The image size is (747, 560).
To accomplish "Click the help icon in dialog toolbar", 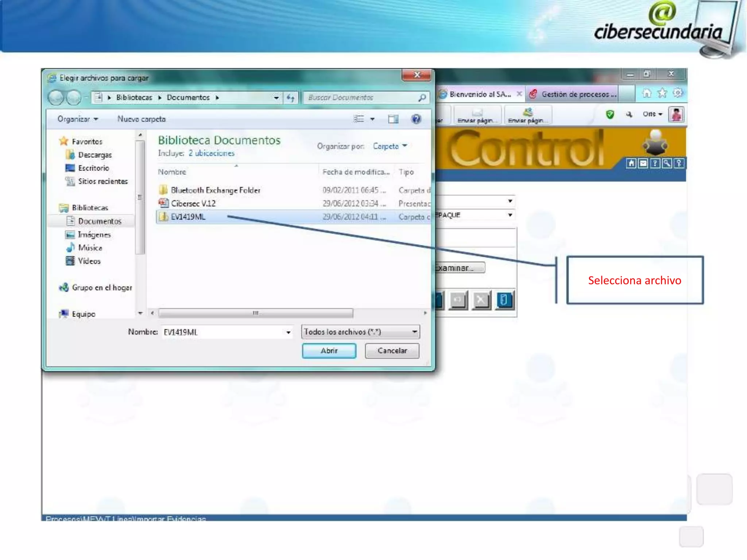I will tap(416, 119).
